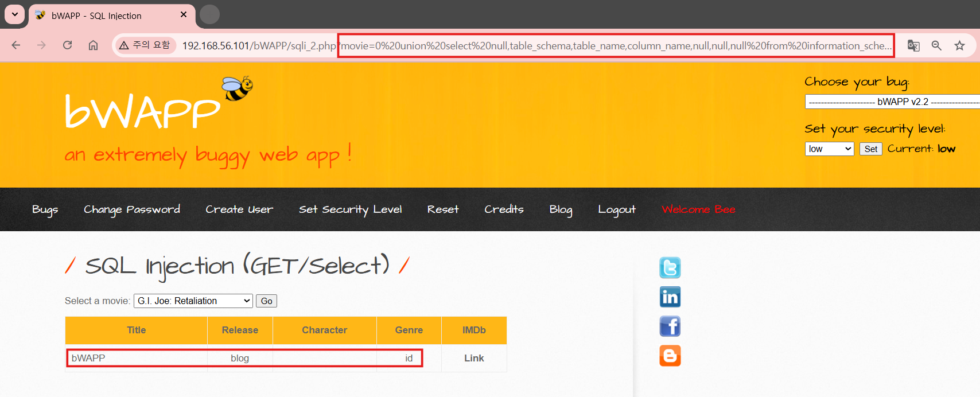This screenshot has height=397, width=980.
Task: Click the Title column header
Action: pyautogui.click(x=137, y=330)
